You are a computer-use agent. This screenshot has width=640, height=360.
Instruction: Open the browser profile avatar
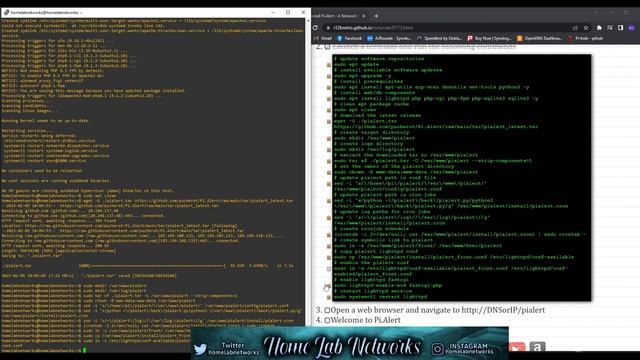pyautogui.click(x=631, y=28)
